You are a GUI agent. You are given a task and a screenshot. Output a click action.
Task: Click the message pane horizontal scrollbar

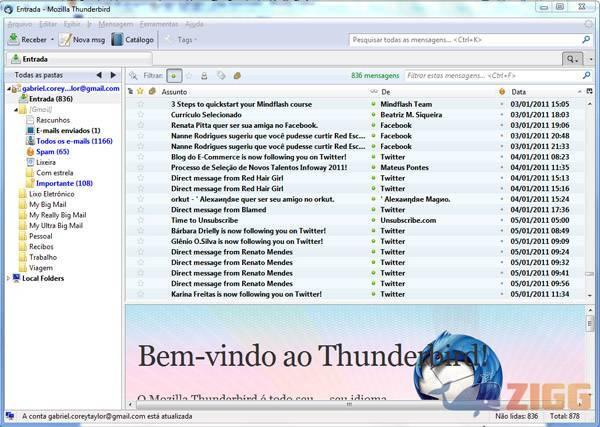click(350, 405)
